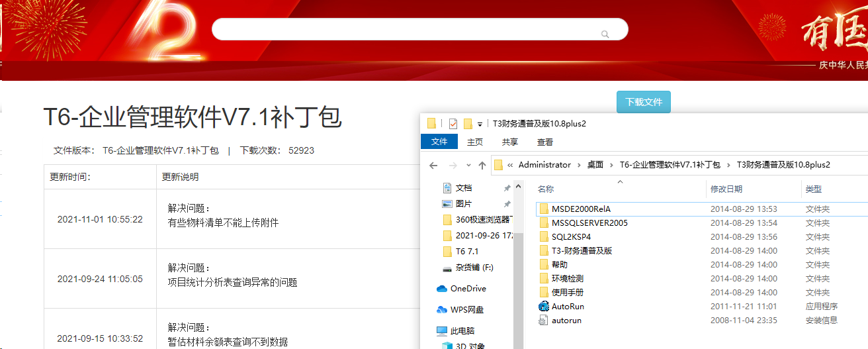Select the T3-财务通普及版 folder icon
The height and width of the screenshot is (349, 868).
[544, 251]
